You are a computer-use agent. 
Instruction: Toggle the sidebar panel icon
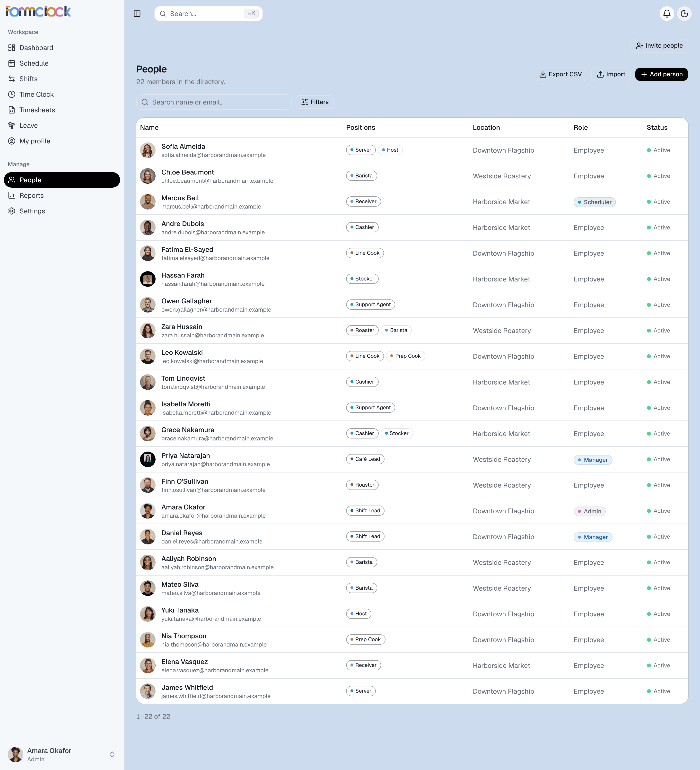coord(137,14)
